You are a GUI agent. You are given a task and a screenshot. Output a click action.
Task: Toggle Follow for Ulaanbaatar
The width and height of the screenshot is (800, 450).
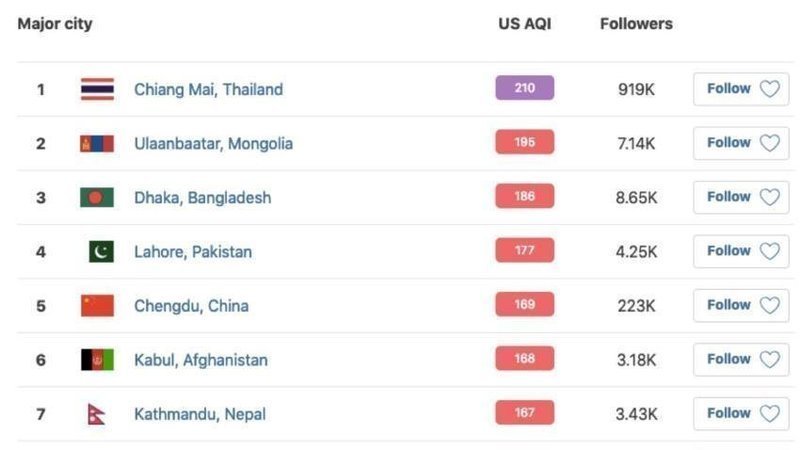coord(741,143)
